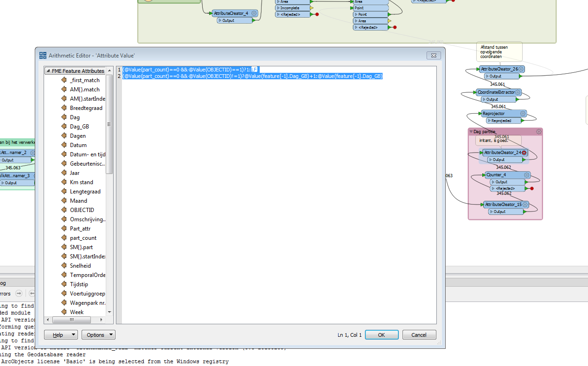The image size is (588, 366).
Task: Click attribute list scroll-right arrow
Action: (x=102, y=320)
